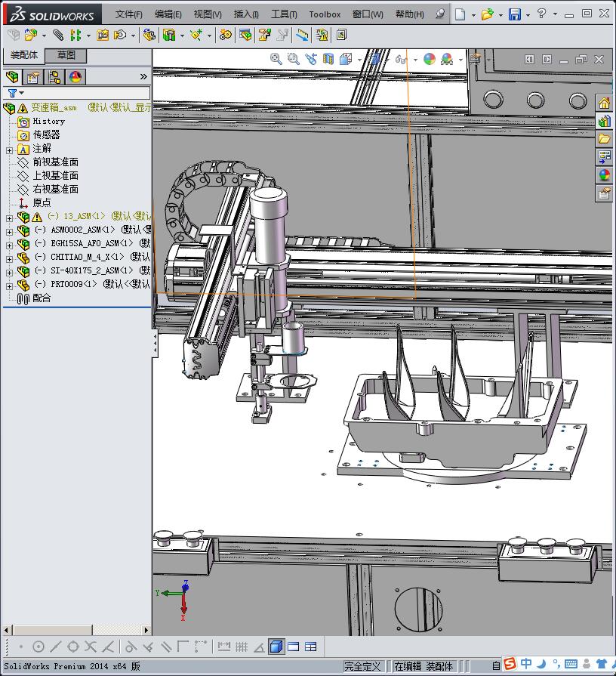The width and height of the screenshot is (616, 676).
Task: Click the Exploded View icon
Action: (x=264, y=35)
